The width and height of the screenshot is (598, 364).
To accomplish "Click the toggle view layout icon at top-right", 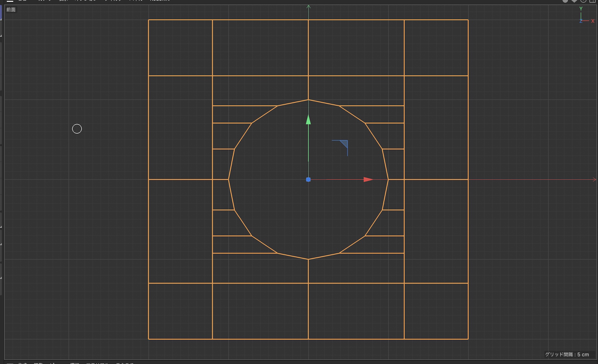I will [x=592, y=1].
